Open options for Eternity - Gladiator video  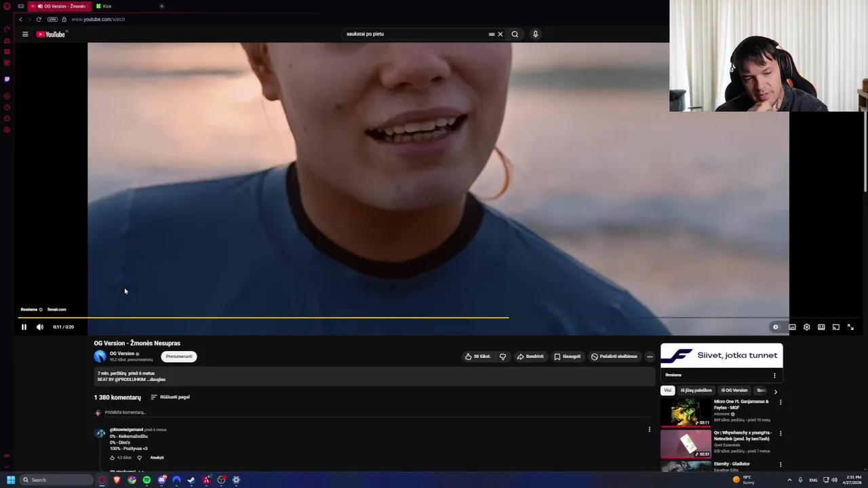pos(781,464)
